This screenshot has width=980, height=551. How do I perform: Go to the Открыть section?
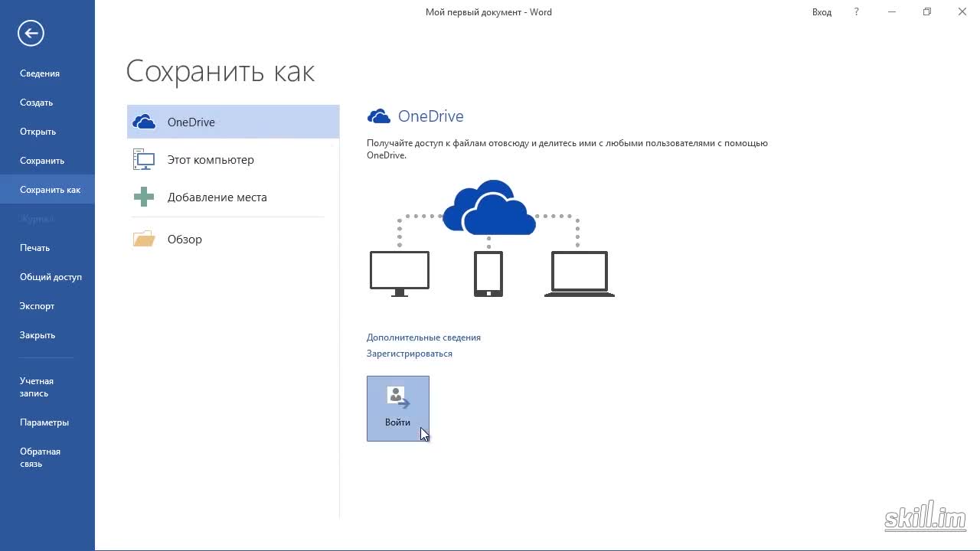pyautogui.click(x=47, y=132)
